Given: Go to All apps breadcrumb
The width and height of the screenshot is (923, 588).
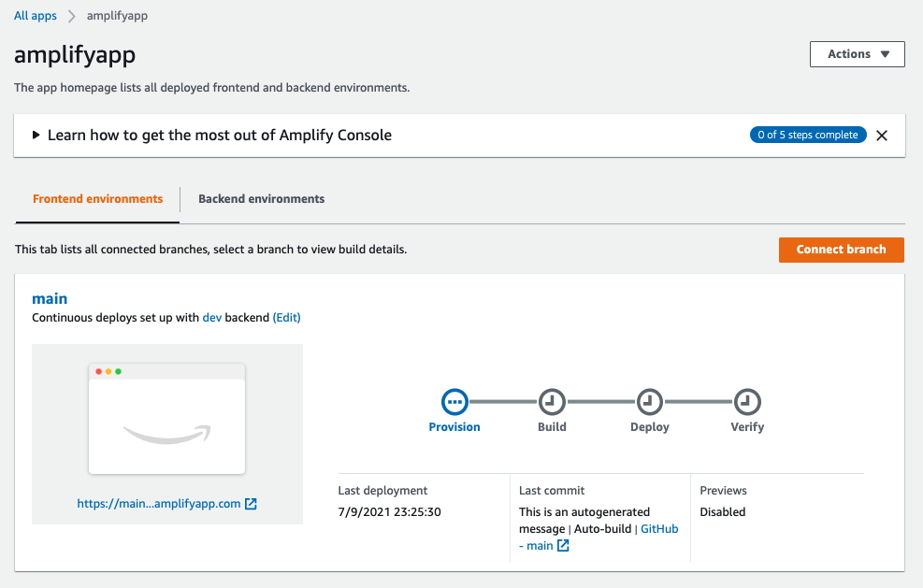Looking at the screenshot, I should click(36, 16).
